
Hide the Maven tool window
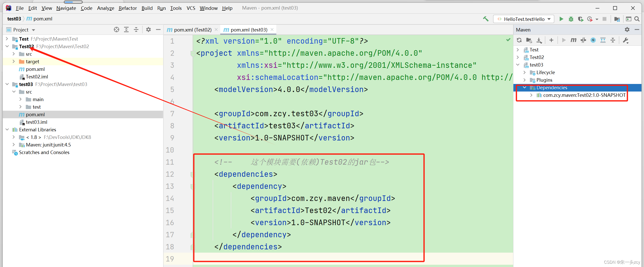[637, 29]
